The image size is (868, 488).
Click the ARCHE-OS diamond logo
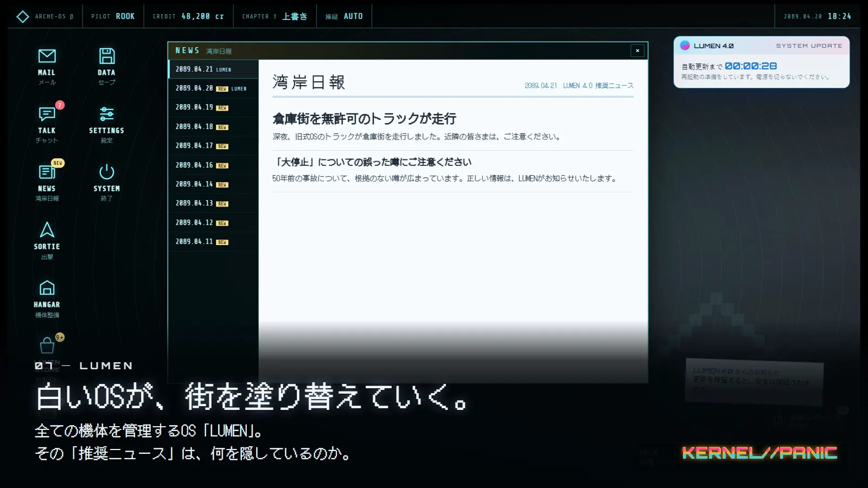22,16
